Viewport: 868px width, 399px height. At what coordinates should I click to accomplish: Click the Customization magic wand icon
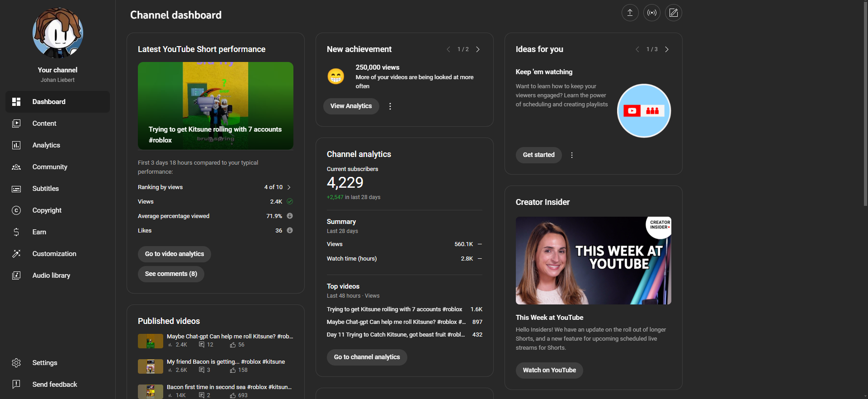pos(16,254)
